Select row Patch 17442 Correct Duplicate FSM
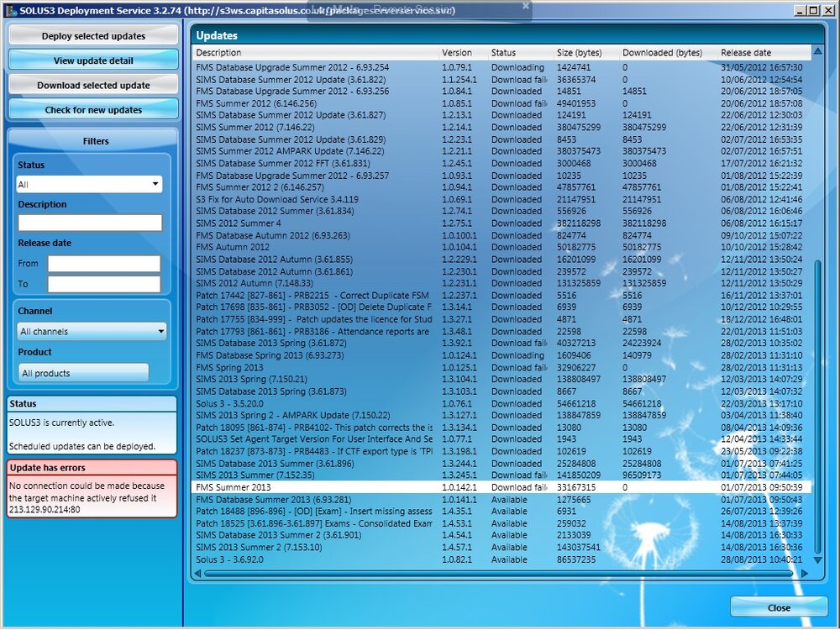Viewport: 840px width, 630px height. click(x=501, y=295)
